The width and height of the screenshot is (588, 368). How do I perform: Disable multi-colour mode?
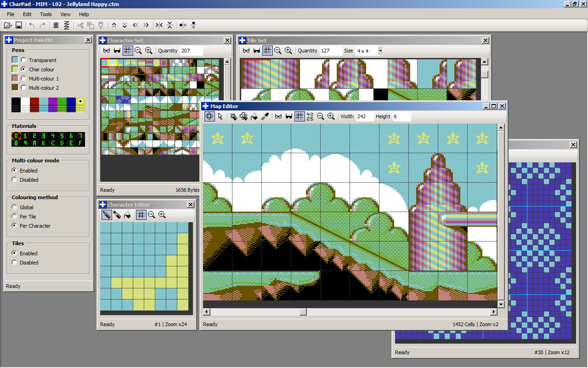(14, 180)
